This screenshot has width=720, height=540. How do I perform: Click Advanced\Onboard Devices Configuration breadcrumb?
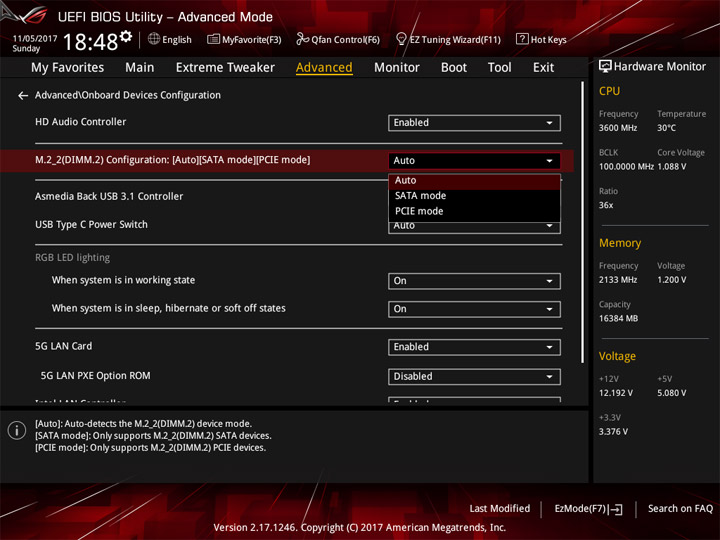coord(128,95)
